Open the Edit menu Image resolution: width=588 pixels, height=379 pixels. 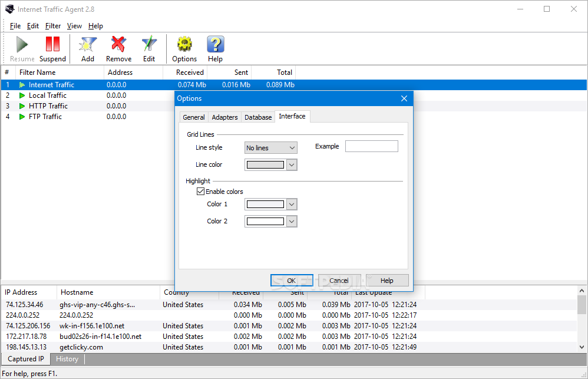pos(33,26)
